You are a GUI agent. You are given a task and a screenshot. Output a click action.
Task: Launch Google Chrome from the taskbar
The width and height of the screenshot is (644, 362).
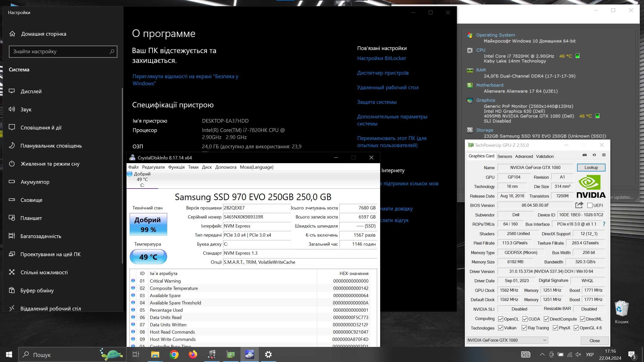[174, 355]
